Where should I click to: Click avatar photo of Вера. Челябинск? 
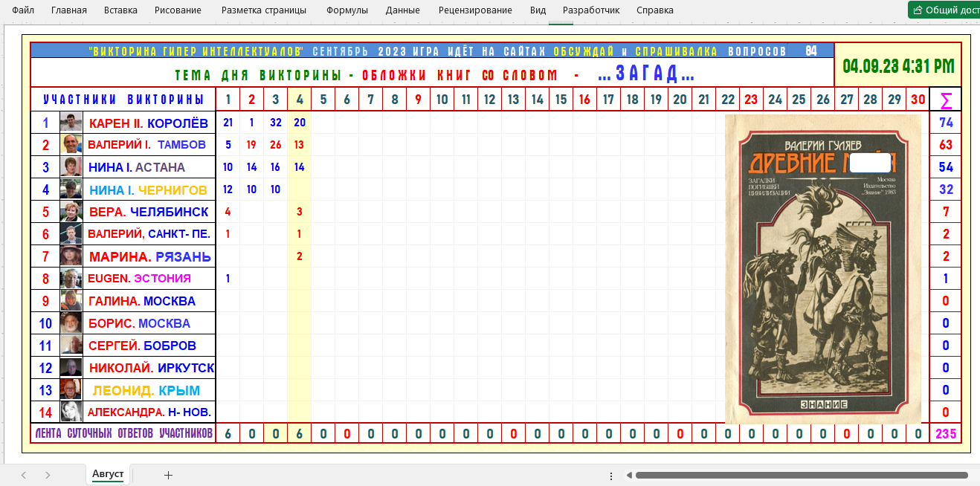pyautogui.click(x=71, y=212)
